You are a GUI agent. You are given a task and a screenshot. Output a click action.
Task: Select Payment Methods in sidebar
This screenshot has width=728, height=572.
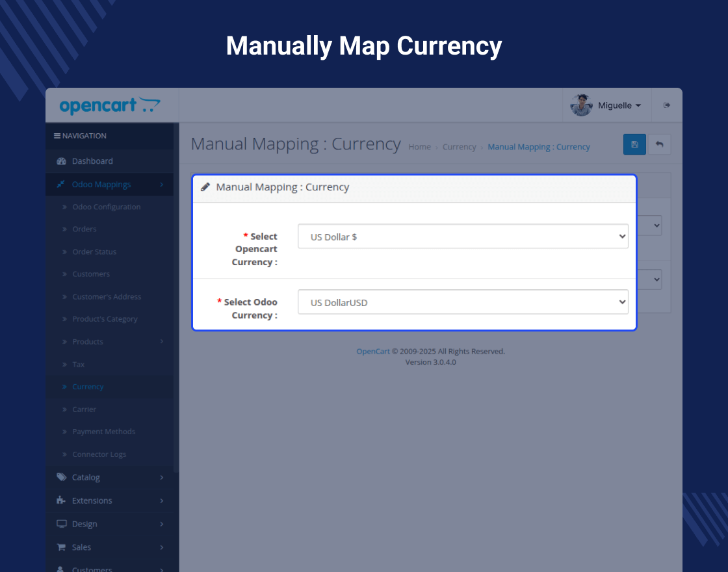click(103, 432)
